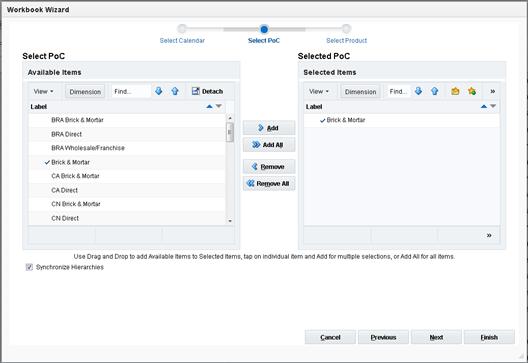Click Dimension button in Selected Items
528x363 pixels.
point(360,92)
